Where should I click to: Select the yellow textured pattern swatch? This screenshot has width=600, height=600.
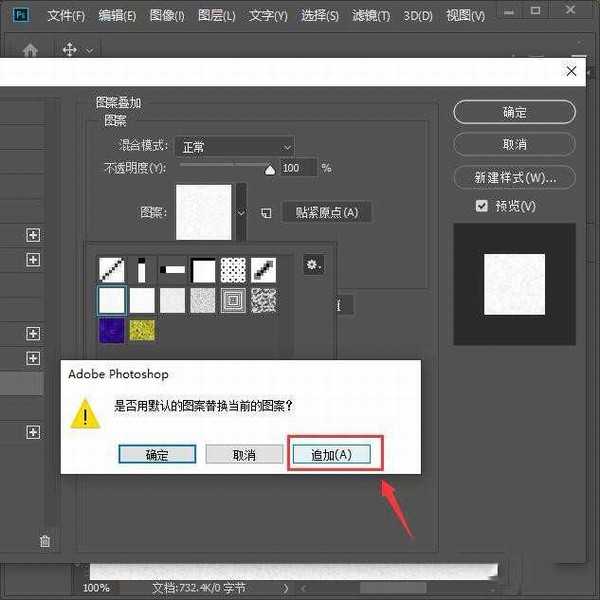point(142,331)
